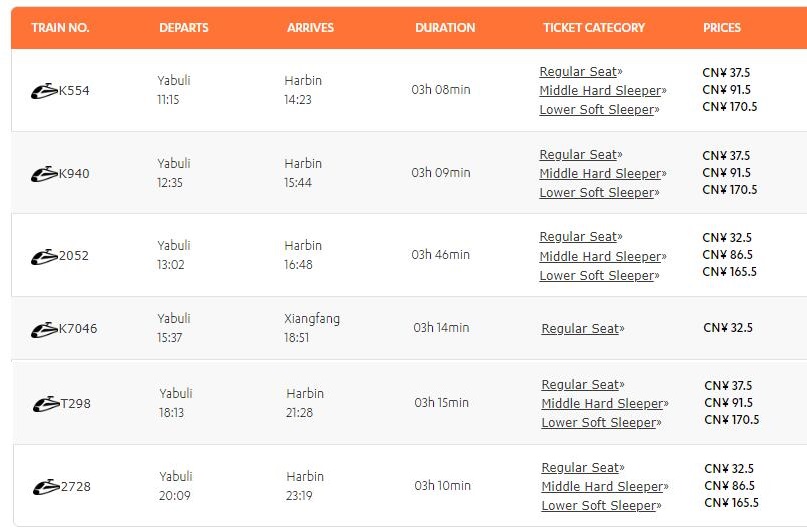Click the DURATION column header
Viewport: 807px width, 531px height.
[445, 28]
